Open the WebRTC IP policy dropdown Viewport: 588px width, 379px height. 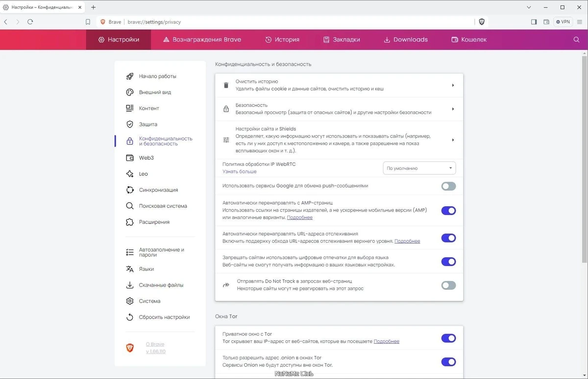[419, 168]
